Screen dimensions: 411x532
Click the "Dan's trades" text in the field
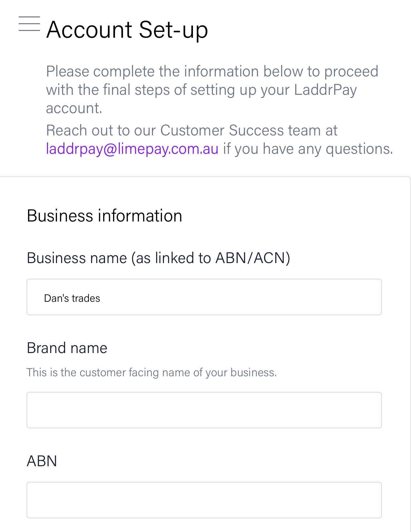coord(72,298)
